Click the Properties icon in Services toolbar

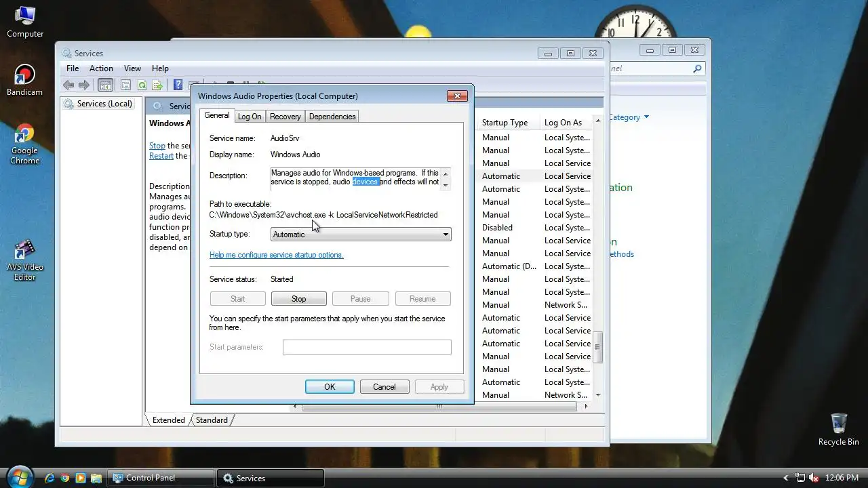(x=125, y=85)
